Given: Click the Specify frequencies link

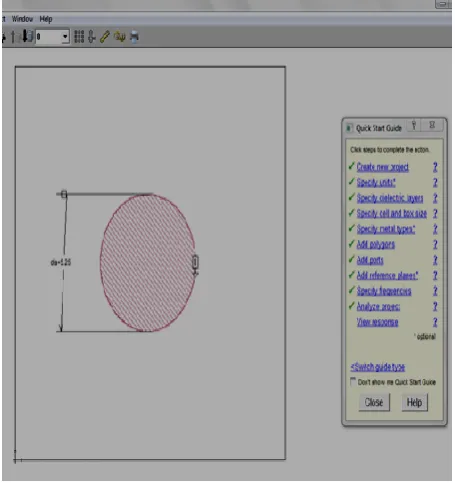Looking at the screenshot, I should pyautogui.click(x=384, y=291).
